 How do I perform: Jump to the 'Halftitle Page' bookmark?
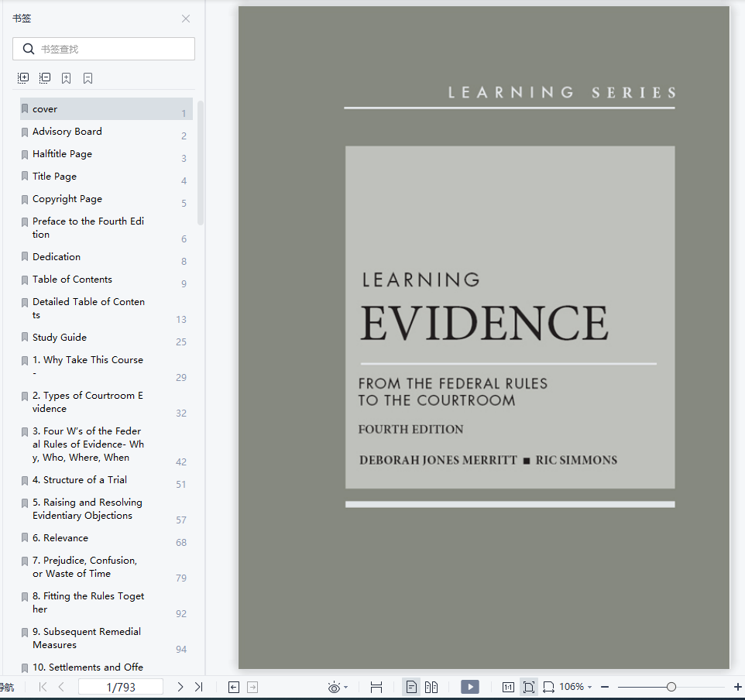(x=106, y=154)
